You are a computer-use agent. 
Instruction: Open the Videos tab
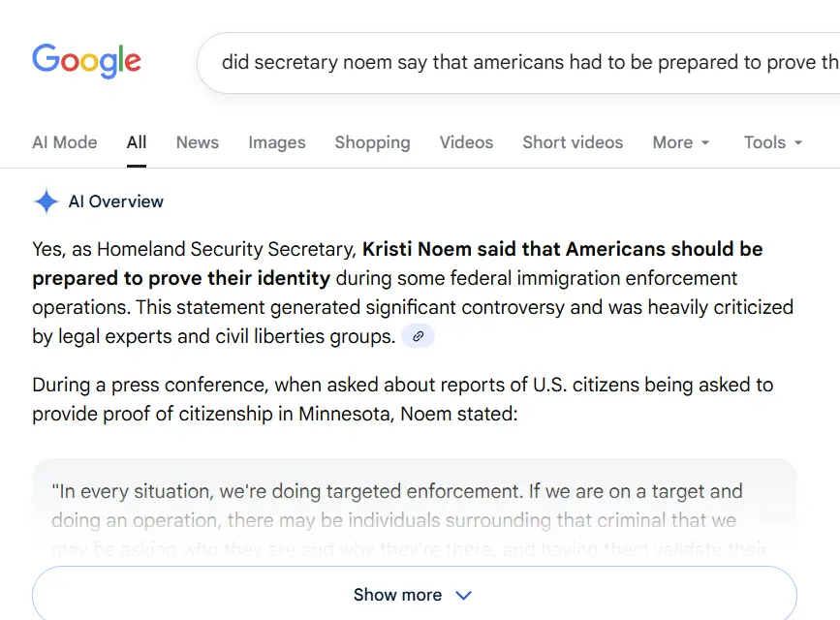(466, 142)
